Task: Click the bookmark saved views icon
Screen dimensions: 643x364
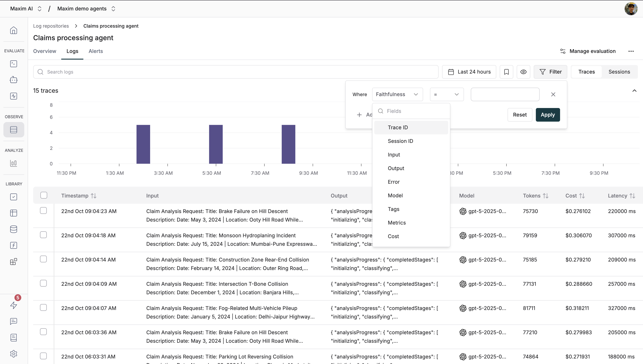Action: tap(506, 72)
